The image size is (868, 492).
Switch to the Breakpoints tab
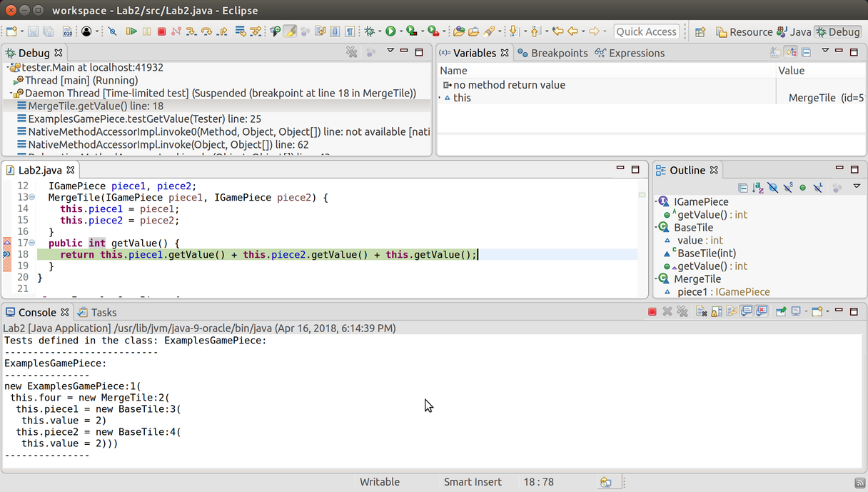coord(552,53)
